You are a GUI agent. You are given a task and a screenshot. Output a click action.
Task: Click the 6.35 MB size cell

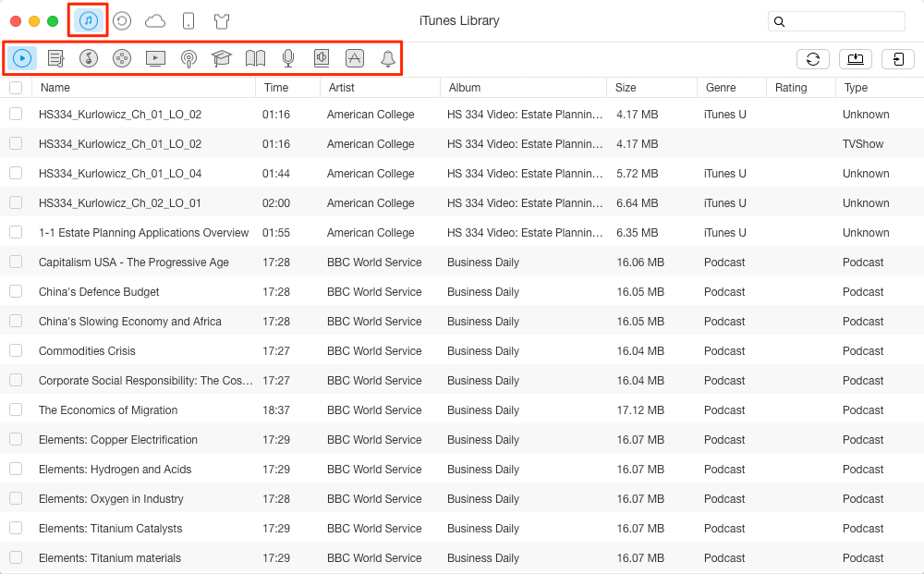(637, 233)
